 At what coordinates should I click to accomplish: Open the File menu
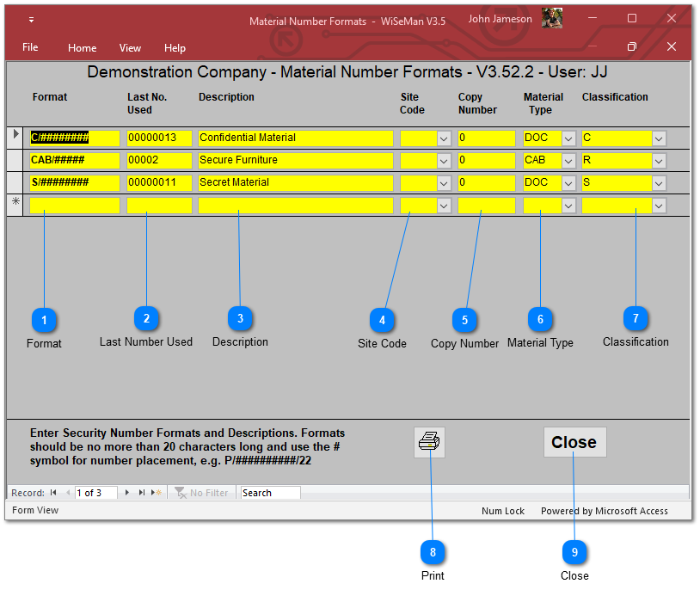pyautogui.click(x=30, y=48)
